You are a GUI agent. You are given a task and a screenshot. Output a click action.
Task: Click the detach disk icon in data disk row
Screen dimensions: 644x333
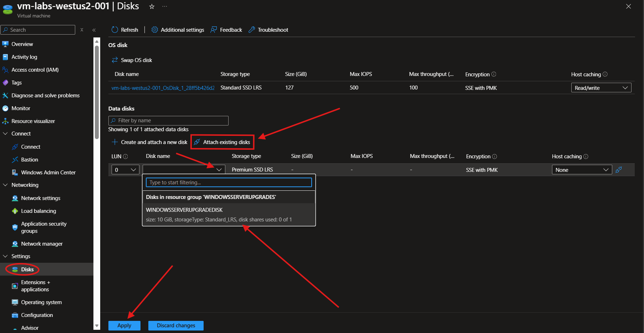[619, 170]
